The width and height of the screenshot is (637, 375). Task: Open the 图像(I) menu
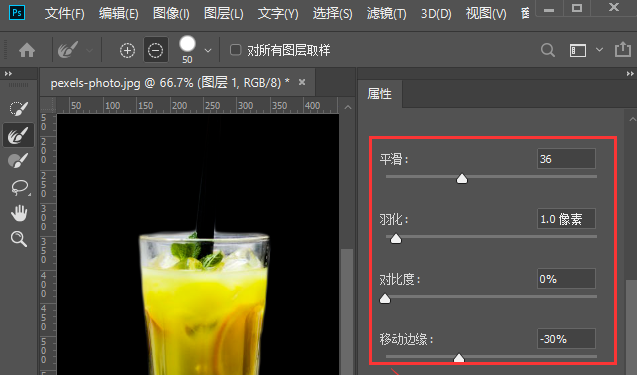point(171,14)
